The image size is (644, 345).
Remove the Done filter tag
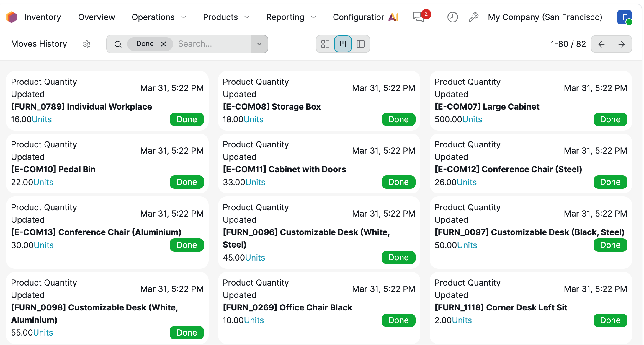164,44
